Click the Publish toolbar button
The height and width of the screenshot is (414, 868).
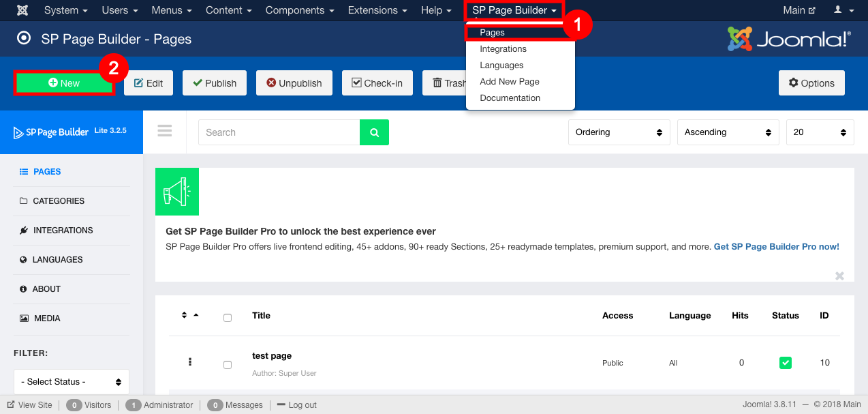pos(215,83)
